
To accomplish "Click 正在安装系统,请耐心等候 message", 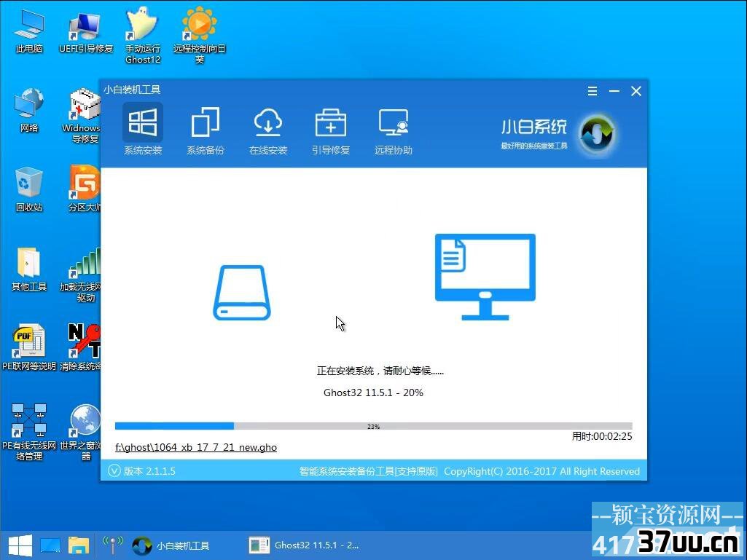I will (x=380, y=371).
